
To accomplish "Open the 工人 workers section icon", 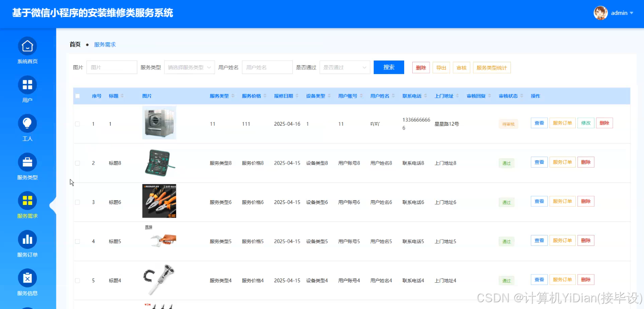I will click(x=27, y=123).
